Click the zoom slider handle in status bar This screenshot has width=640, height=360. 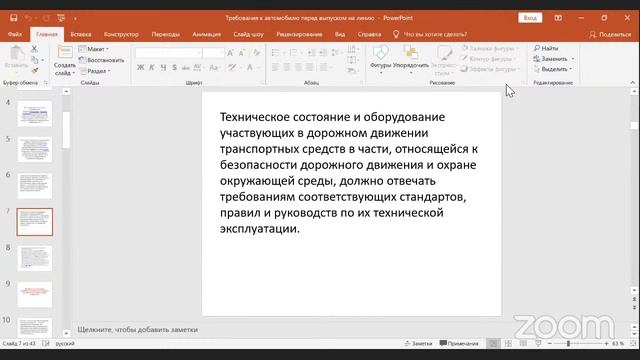pyautogui.click(x=568, y=344)
